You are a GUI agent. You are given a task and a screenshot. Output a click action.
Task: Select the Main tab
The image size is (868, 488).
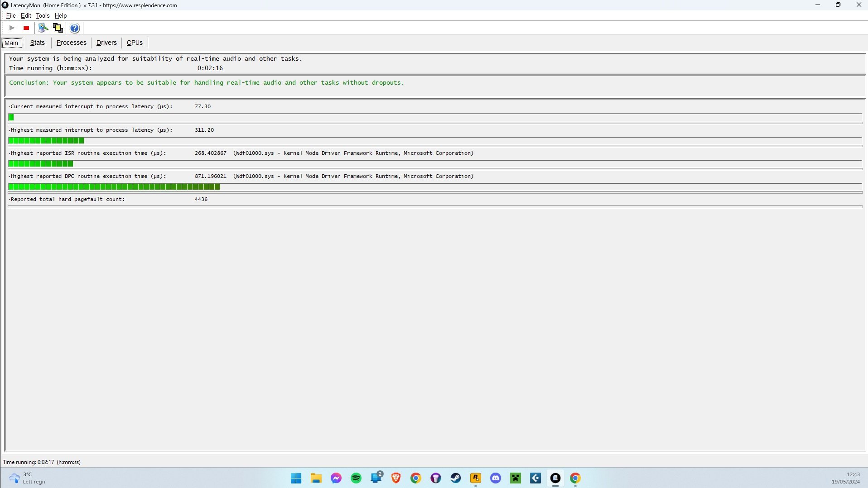pyautogui.click(x=11, y=43)
